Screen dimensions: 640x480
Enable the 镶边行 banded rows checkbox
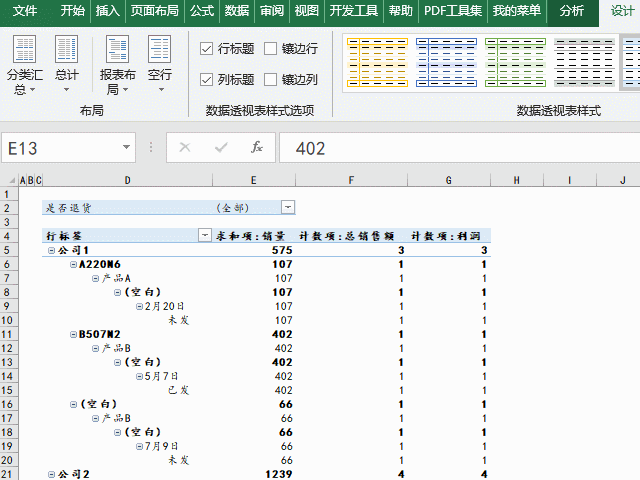[x=271, y=48]
